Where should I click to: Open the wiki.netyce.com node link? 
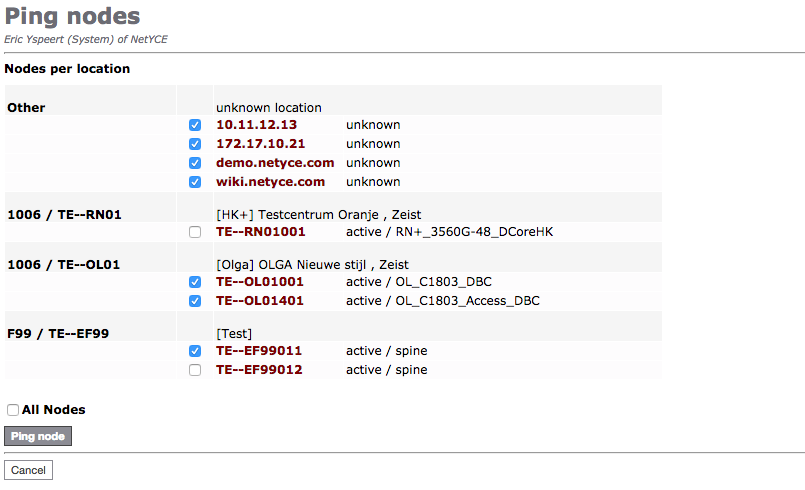coord(270,182)
